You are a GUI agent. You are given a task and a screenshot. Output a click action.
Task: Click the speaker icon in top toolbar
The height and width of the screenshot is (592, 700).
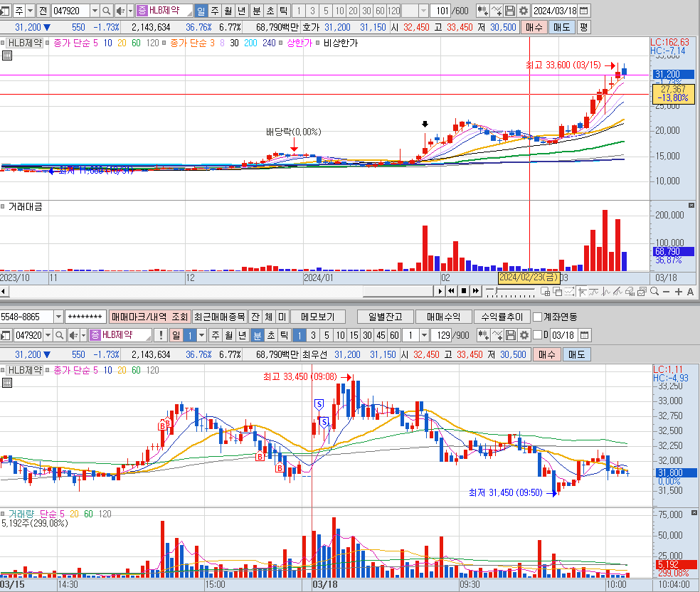[x=120, y=11]
